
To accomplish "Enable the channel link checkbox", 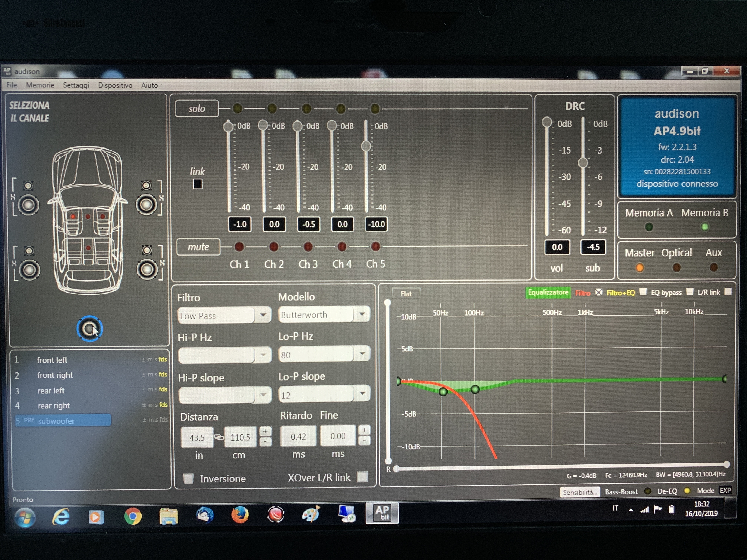I will tap(197, 184).
